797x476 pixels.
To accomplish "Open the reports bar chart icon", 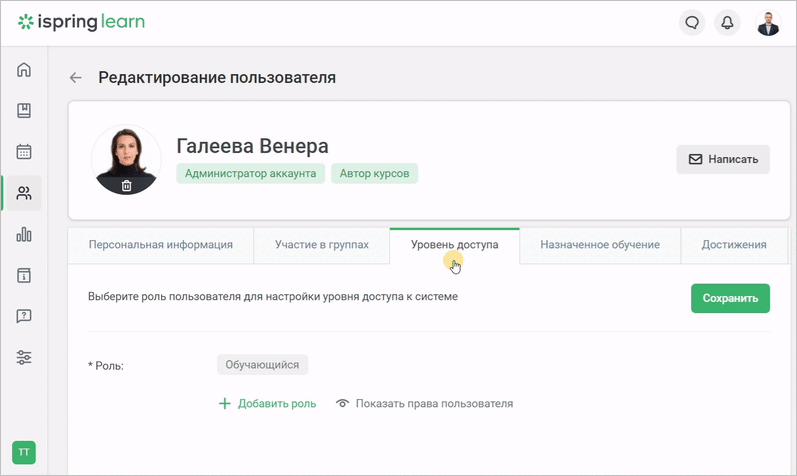I will click(x=24, y=234).
